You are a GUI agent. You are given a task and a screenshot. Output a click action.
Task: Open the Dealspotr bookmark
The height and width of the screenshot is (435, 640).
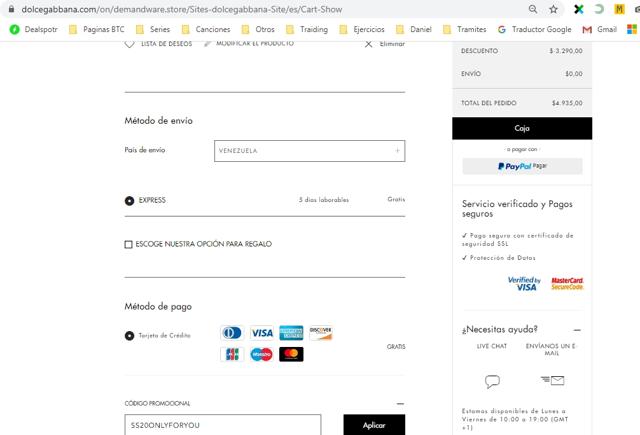33,29
